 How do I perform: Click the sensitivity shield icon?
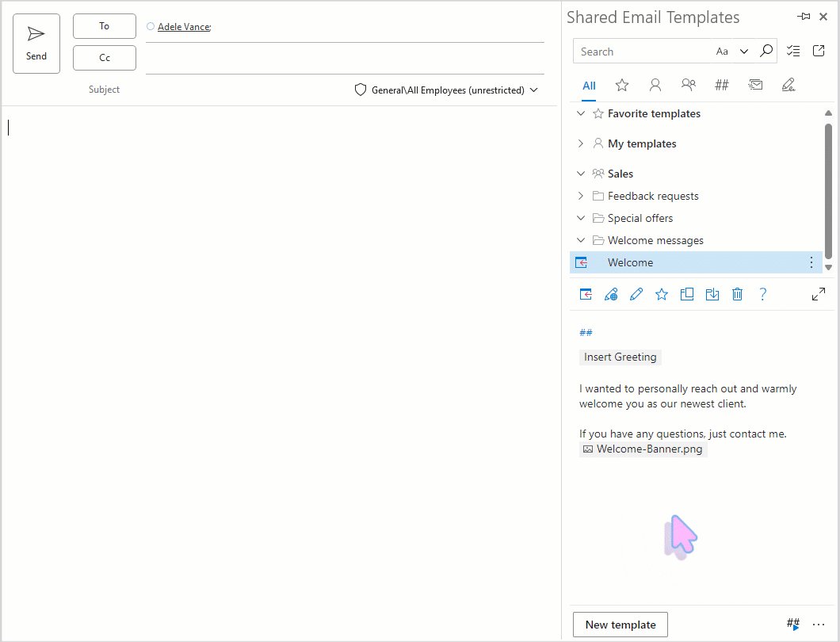[361, 90]
